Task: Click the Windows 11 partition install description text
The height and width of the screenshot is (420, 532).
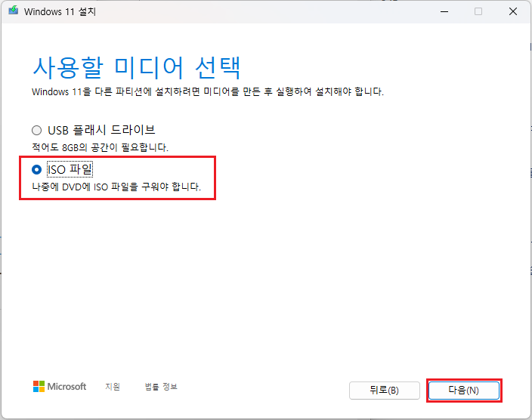Action: coord(208,91)
